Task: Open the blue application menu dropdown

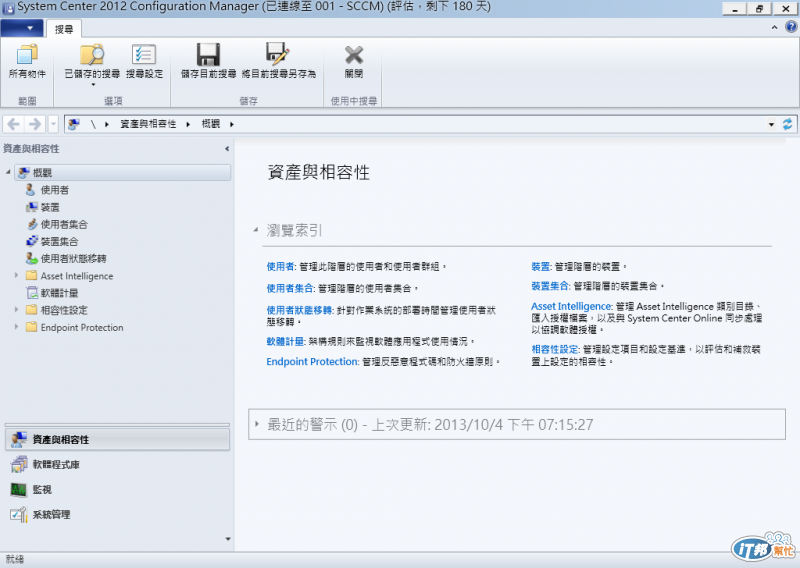Action: pos(22,28)
